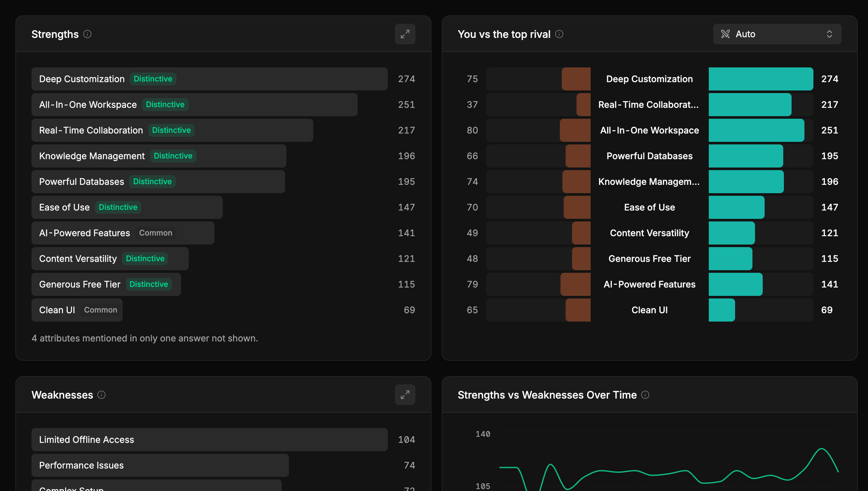The height and width of the screenshot is (491, 868).
Task: Click the rival value 75 for Deep Customization
Action: click(472, 79)
